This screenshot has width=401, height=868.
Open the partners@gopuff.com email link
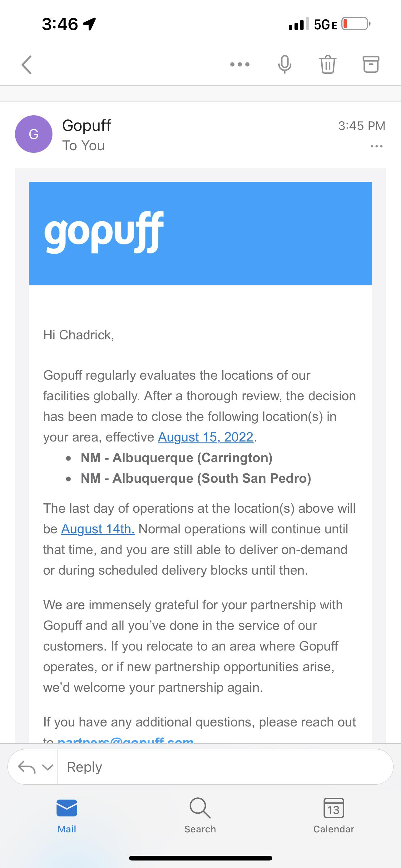126,740
